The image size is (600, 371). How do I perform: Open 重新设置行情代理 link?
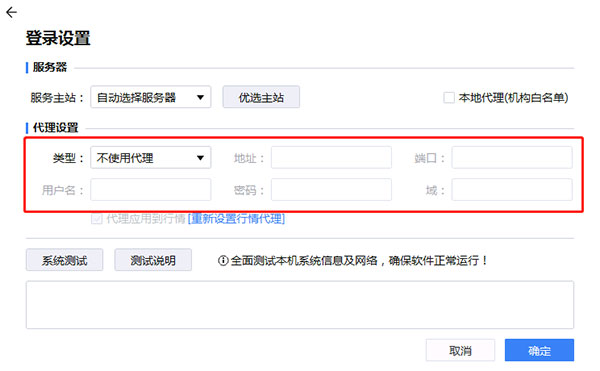[x=236, y=219]
